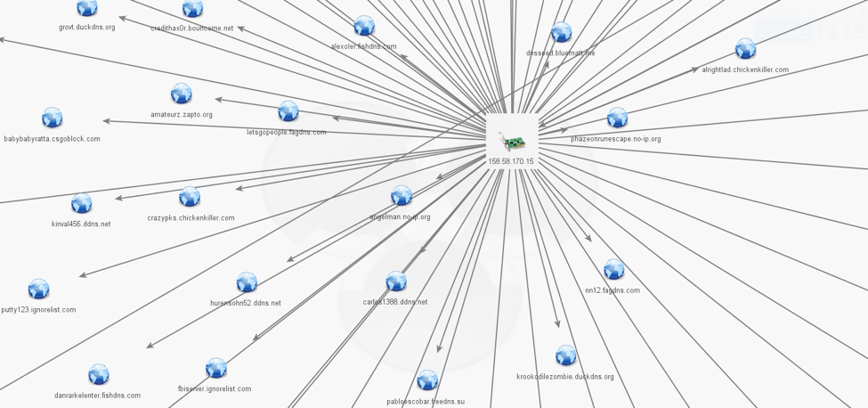This screenshot has height=408, width=868.
Task: Click the angelman.no-ip.org label text
Action: tap(401, 217)
